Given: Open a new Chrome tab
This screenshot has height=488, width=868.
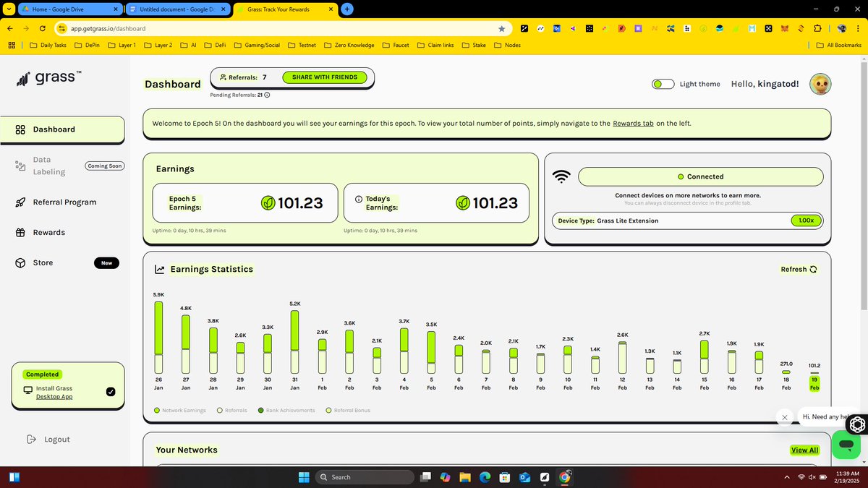Looking at the screenshot, I should 348,9.
